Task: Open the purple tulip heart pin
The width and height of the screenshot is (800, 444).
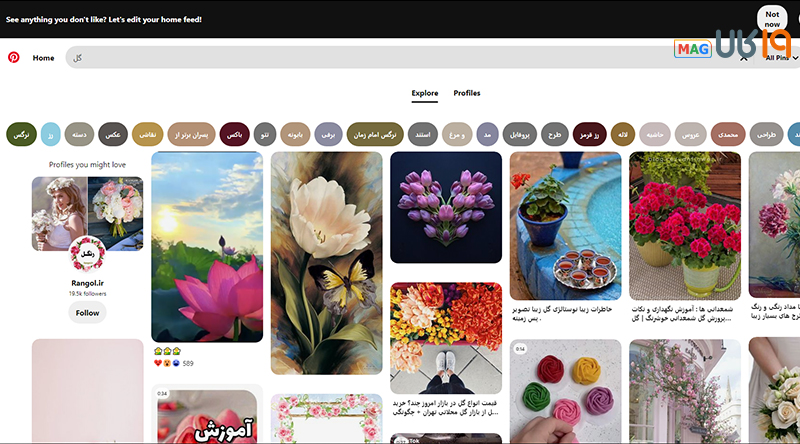Action: 446,207
